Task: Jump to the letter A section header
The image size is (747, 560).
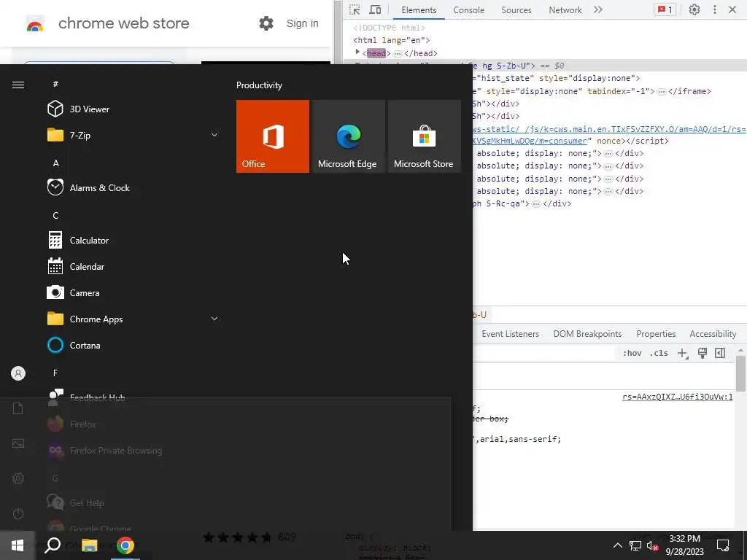Action: click(x=55, y=163)
